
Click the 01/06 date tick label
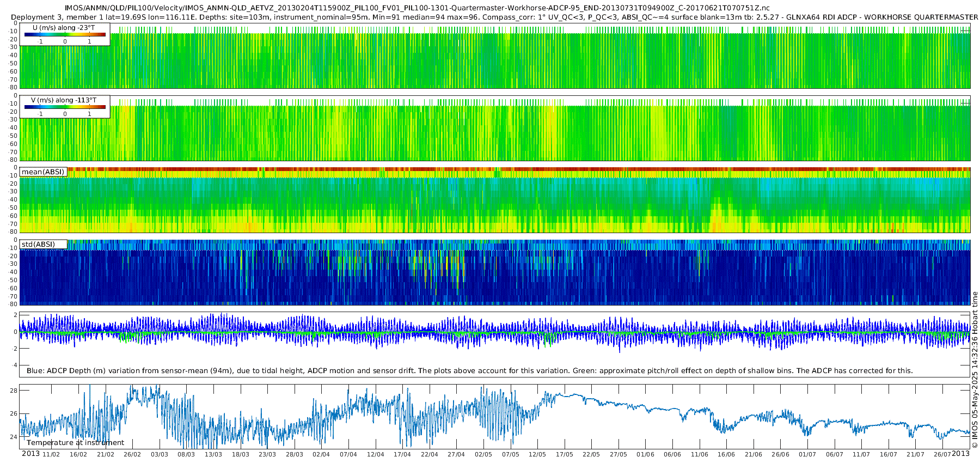[x=645, y=454]
